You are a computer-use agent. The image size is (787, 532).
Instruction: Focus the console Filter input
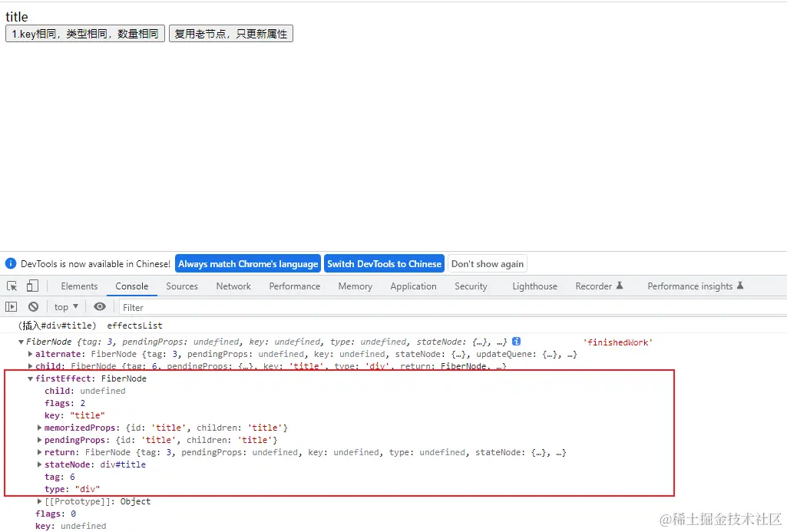pyautogui.click(x=451, y=307)
